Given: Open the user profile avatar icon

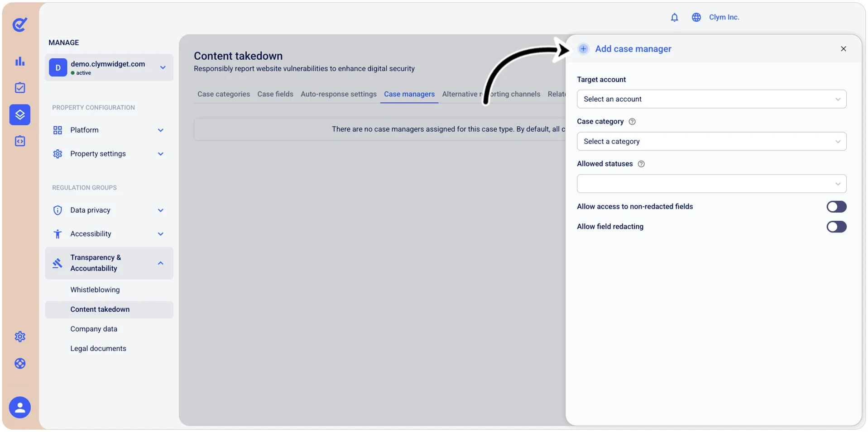Looking at the screenshot, I should (20, 408).
